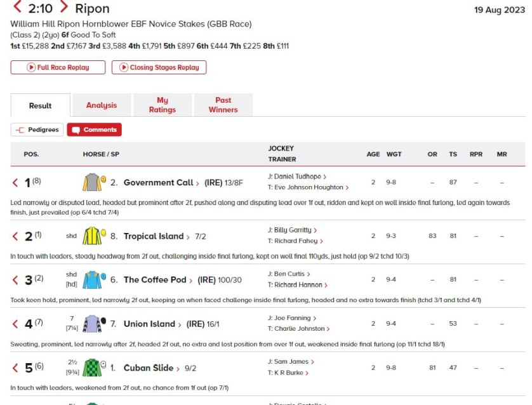The image size is (532, 405).
Task: Click The Coffee Pod's blue silks icon
Action: coord(93,280)
